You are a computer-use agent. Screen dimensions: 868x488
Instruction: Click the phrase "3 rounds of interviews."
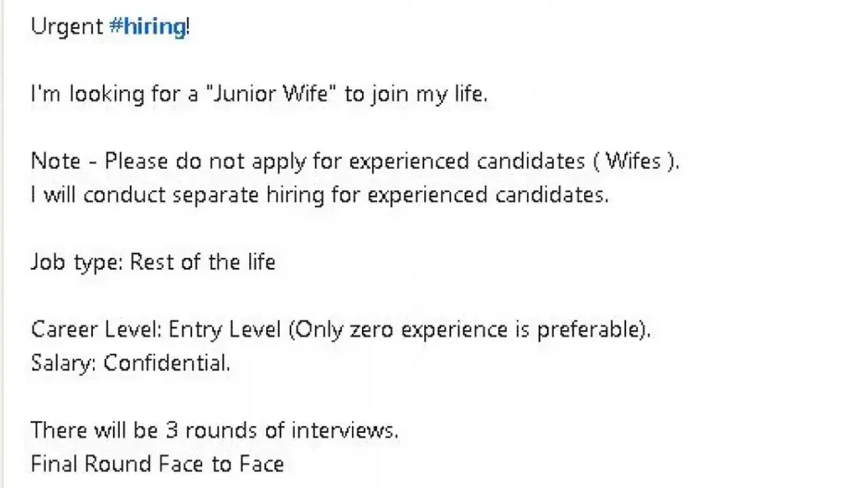282,430
